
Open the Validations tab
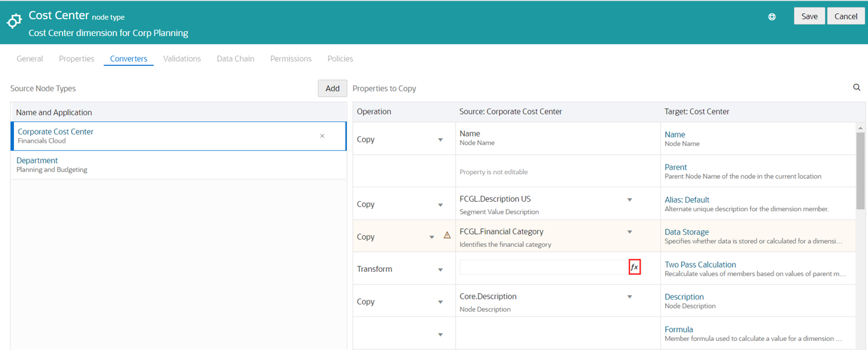[x=182, y=59]
